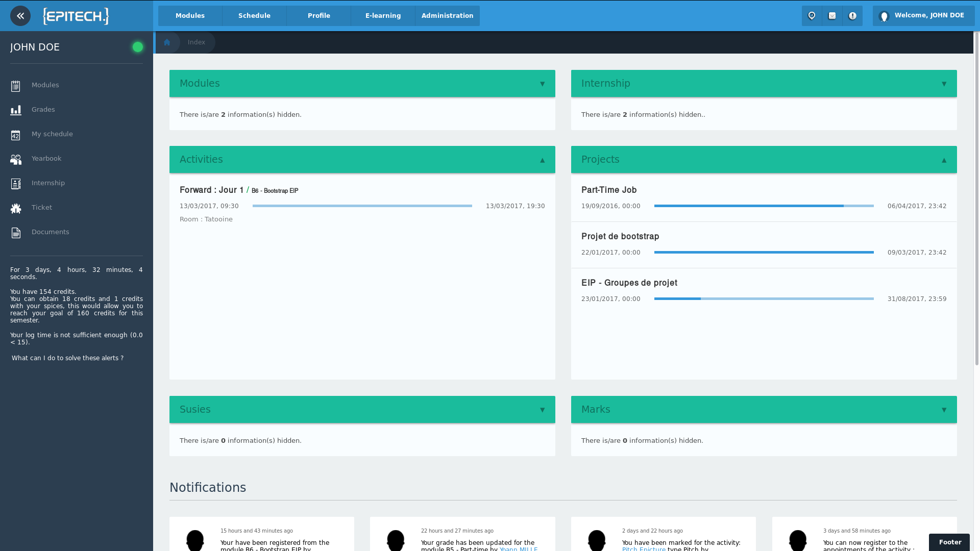Click the Footer button
Viewport: 980px width, 551px height.
[949, 542]
